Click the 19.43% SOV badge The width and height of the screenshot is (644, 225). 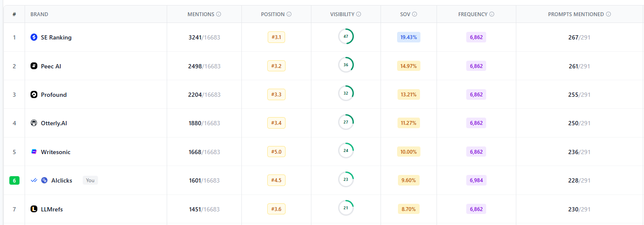coord(409,37)
